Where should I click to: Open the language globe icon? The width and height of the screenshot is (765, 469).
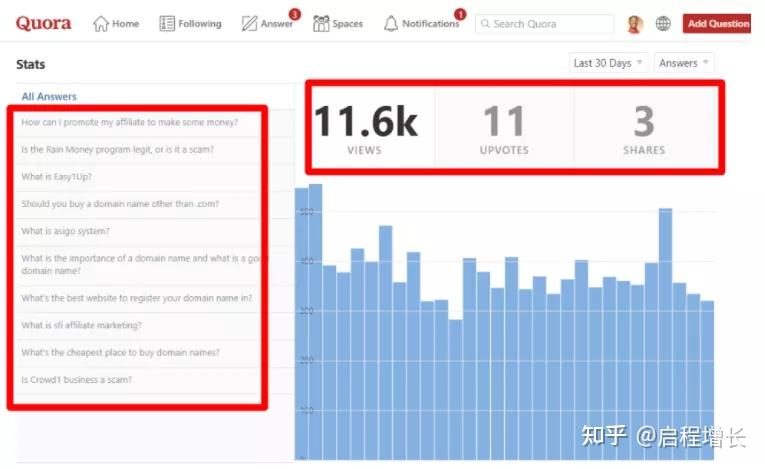tap(663, 23)
